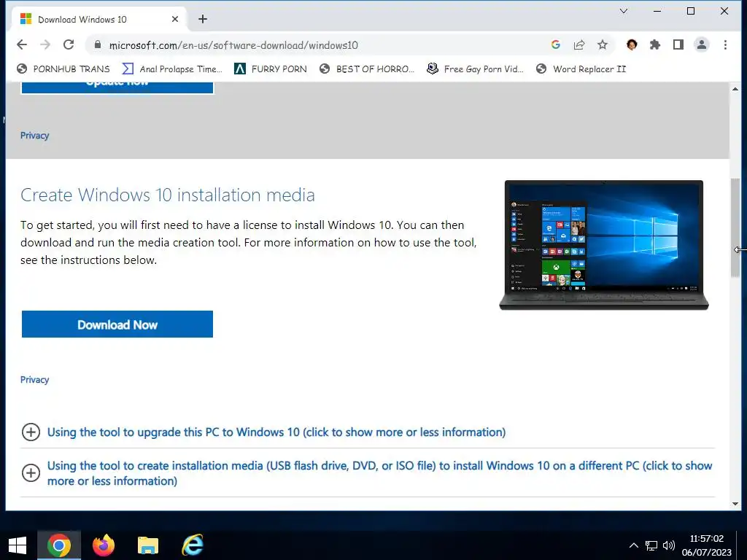Open File Explorer from the taskbar
The height and width of the screenshot is (560, 747).
coord(147,545)
